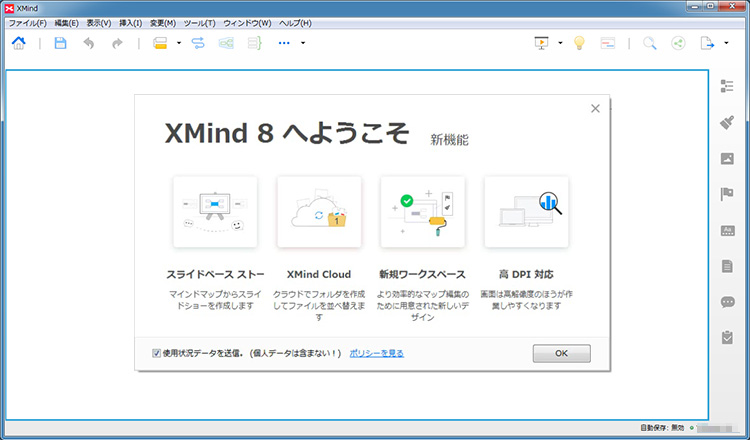The height and width of the screenshot is (440, 750).
Task: Select the 新規ワークスペース feature thumbnail
Action: [x=422, y=212]
